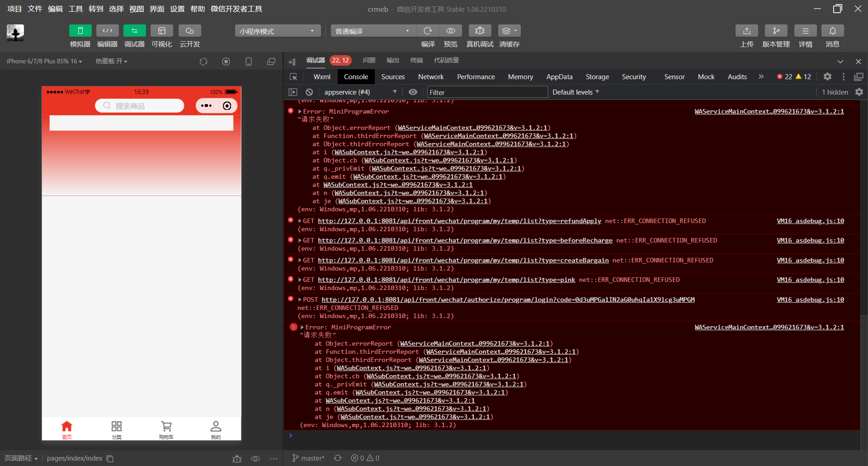Open the Storage devtools tab
The image size is (868, 466).
coord(597,77)
